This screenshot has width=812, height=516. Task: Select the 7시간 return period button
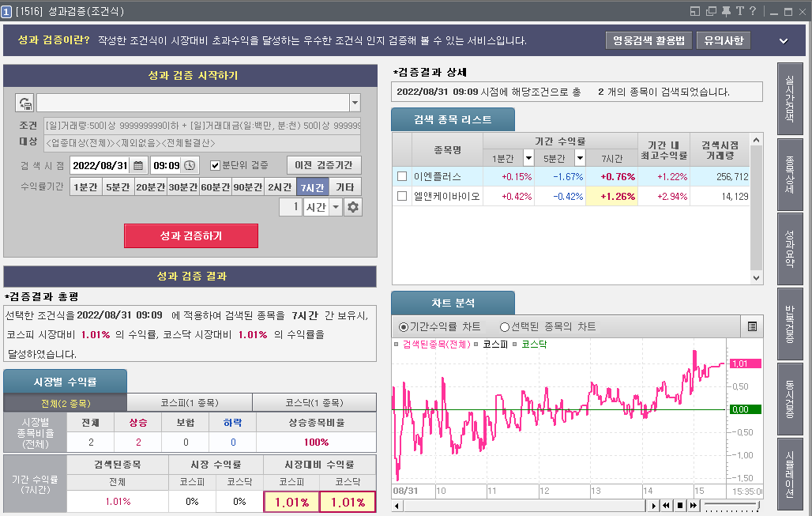point(313,187)
